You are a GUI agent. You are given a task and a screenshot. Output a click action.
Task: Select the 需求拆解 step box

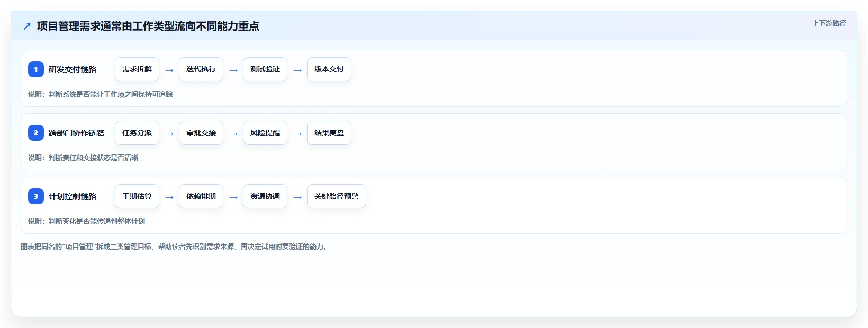(x=137, y=69)
